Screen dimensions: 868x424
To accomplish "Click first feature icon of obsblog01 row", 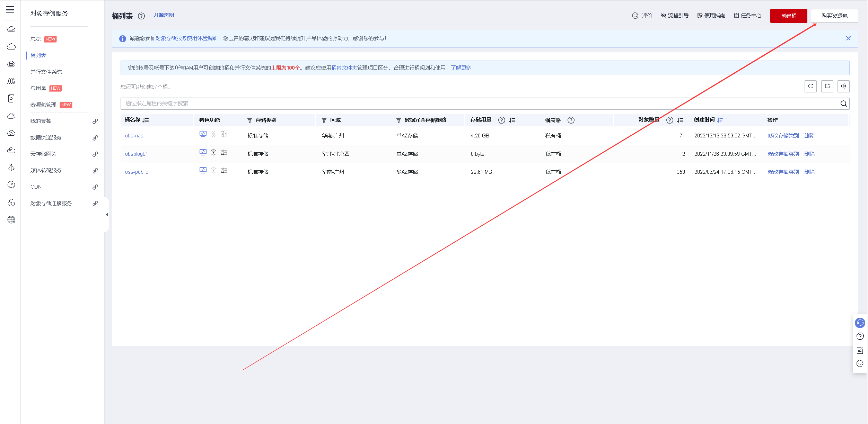I will point(203,152).
